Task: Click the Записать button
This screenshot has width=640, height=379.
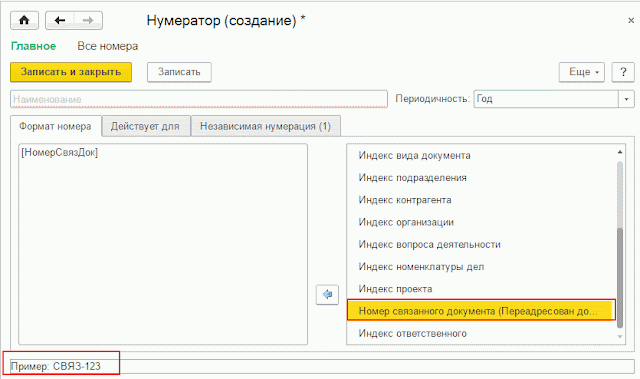Action: point(179,72)
